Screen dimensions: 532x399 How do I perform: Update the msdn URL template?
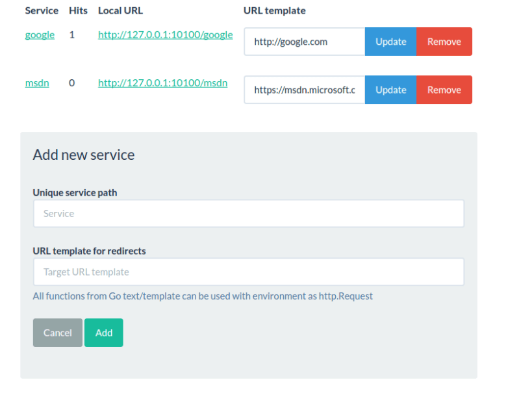tap(390, 90)
